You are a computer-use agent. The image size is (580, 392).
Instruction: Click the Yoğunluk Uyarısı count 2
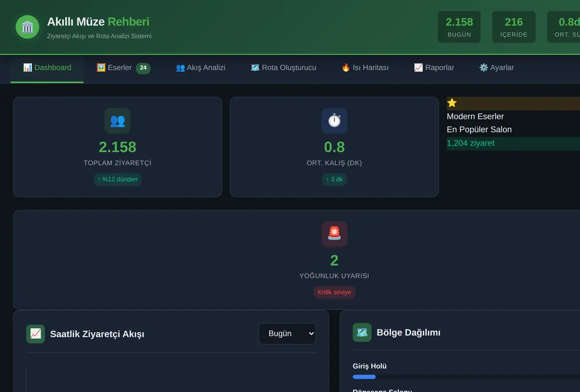[334, 261]
